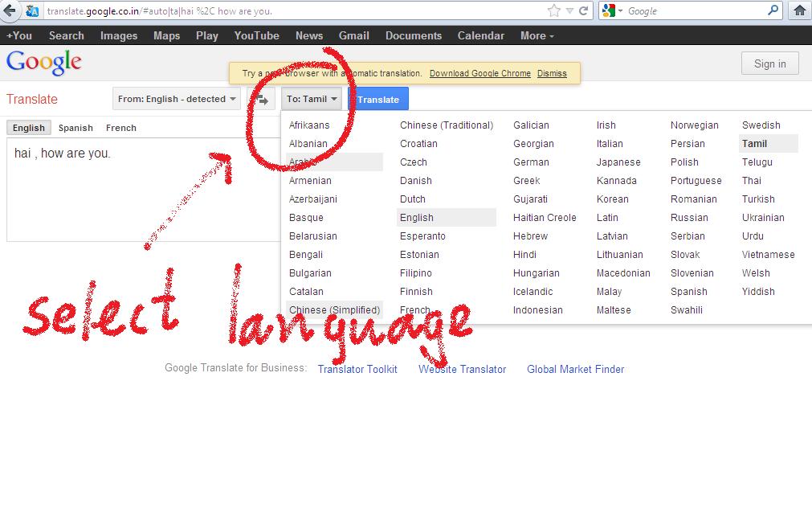
Task: Open Documents in the Google bar
Action: coord(414,35)
